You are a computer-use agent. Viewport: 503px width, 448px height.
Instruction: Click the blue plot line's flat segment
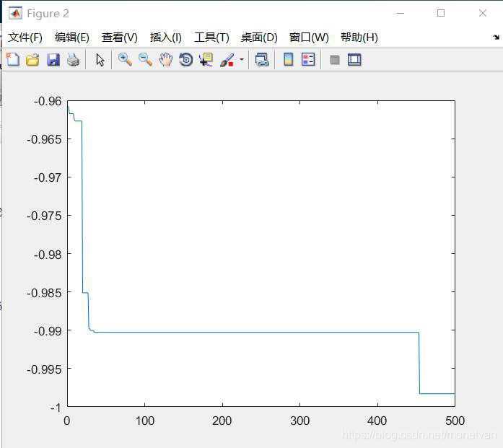click(257, 333)
